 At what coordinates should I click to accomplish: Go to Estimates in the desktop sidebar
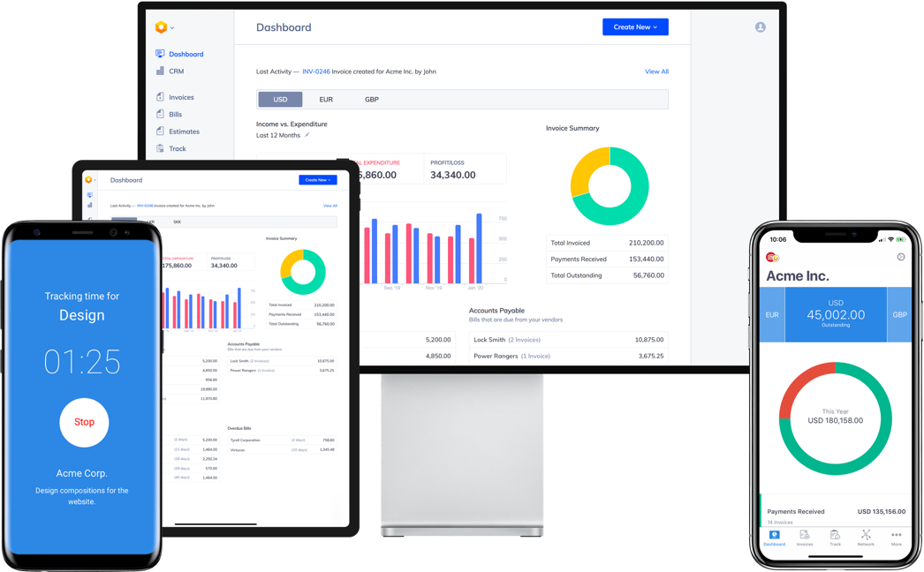184,132
